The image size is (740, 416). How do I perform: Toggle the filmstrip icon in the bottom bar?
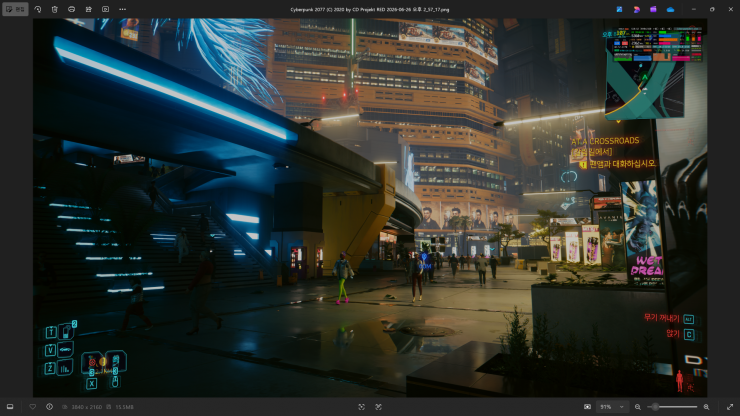click(x=10, y=407)
